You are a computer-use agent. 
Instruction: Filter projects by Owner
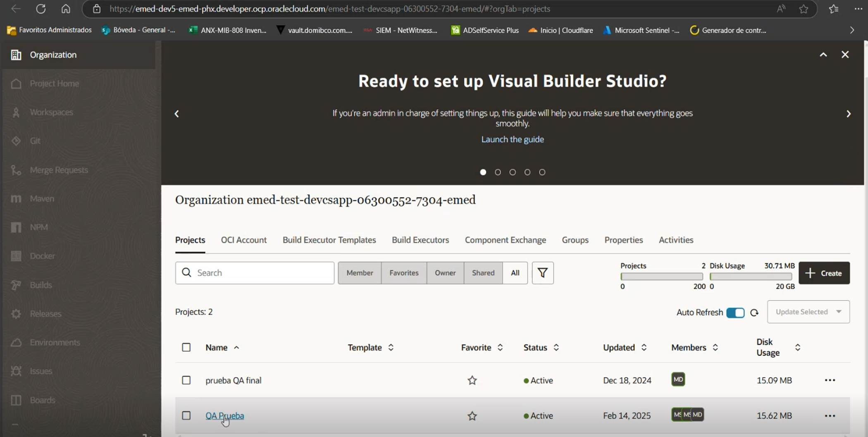click(x=445, y=273)
